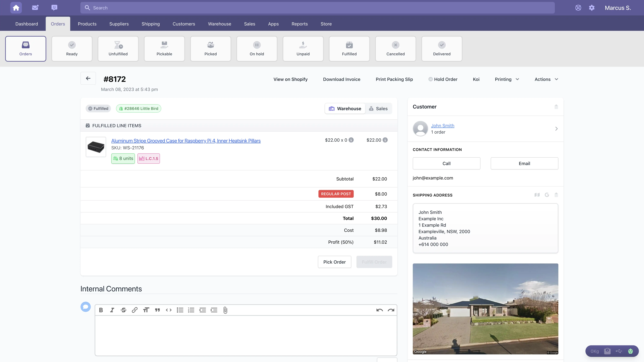The width and height of the screenshot is (644, 362).
Task: Open the Reports tab
Action: pyautogui.click(x=300, y=24)
